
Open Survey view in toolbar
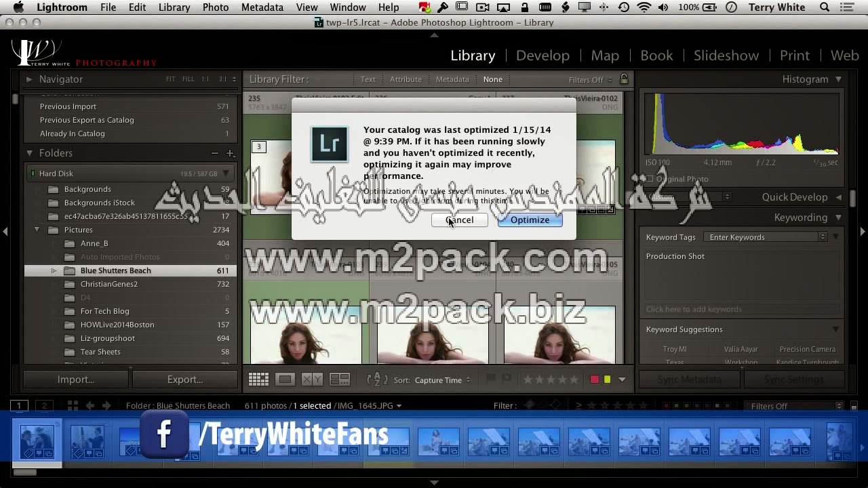(339, 380)
